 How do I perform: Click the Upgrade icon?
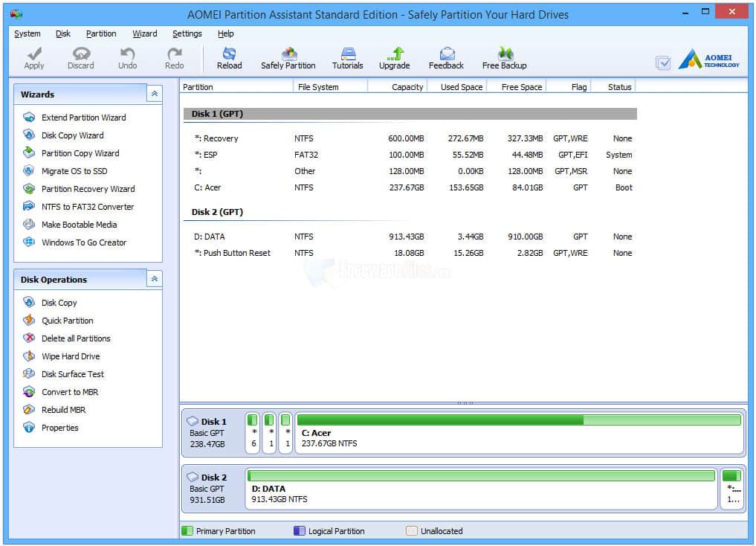(394, 57)
